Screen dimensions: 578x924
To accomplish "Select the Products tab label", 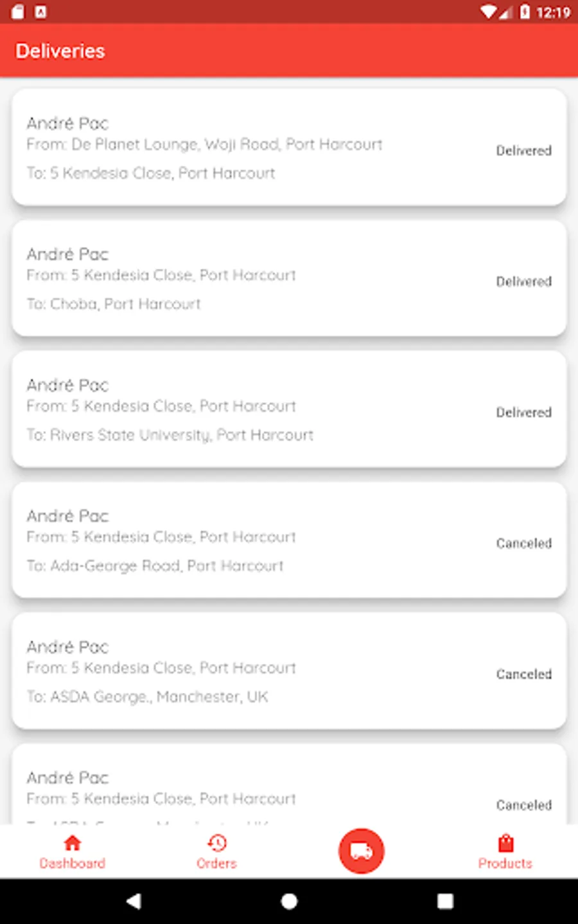I will click(x=505, y=864).
